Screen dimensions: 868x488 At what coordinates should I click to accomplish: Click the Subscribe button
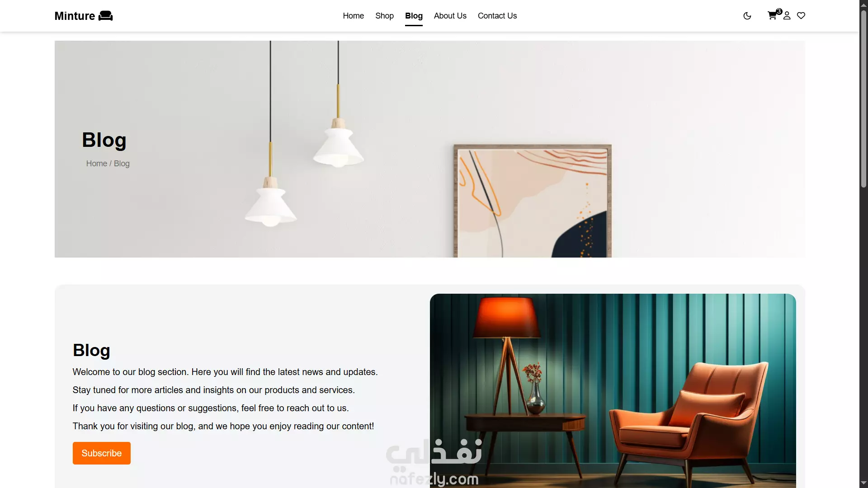tap(102, 453)
